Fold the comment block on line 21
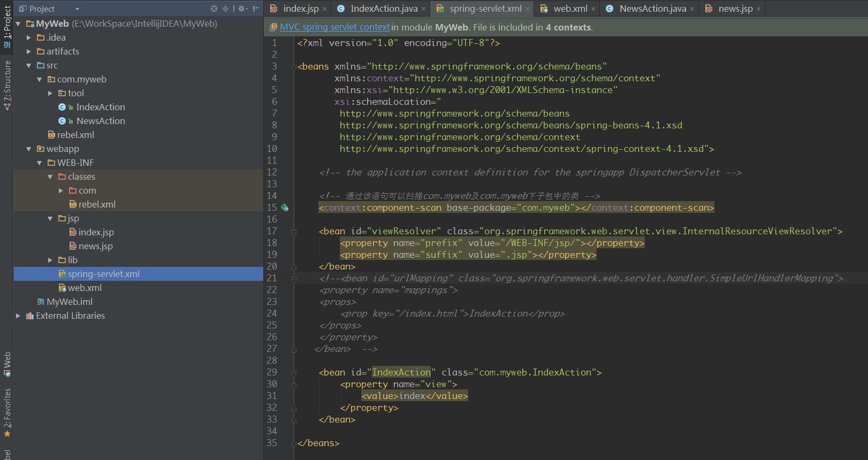Image resolution: width=868 pixels, height=460 pixels. (294, 279)
